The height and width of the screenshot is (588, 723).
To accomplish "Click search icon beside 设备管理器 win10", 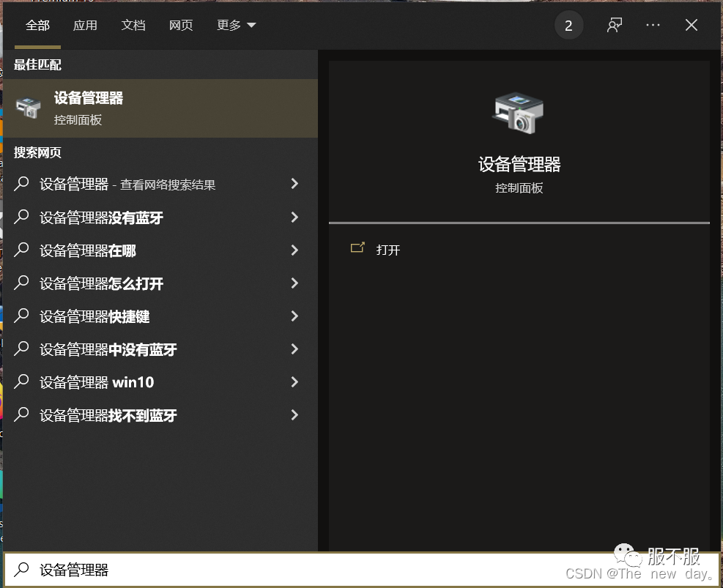I will coord(21,382).
